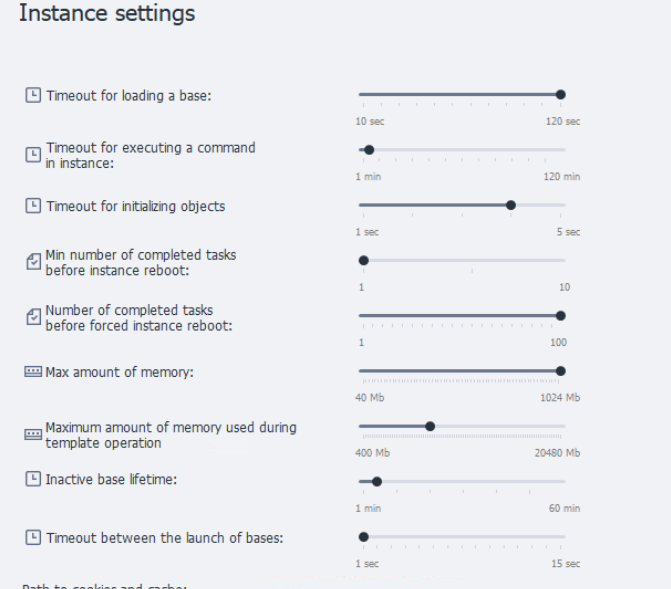
Task: Click checklist icon beside forced instance reboot setting
Action: pyautogui.click(x=33, y=317)
